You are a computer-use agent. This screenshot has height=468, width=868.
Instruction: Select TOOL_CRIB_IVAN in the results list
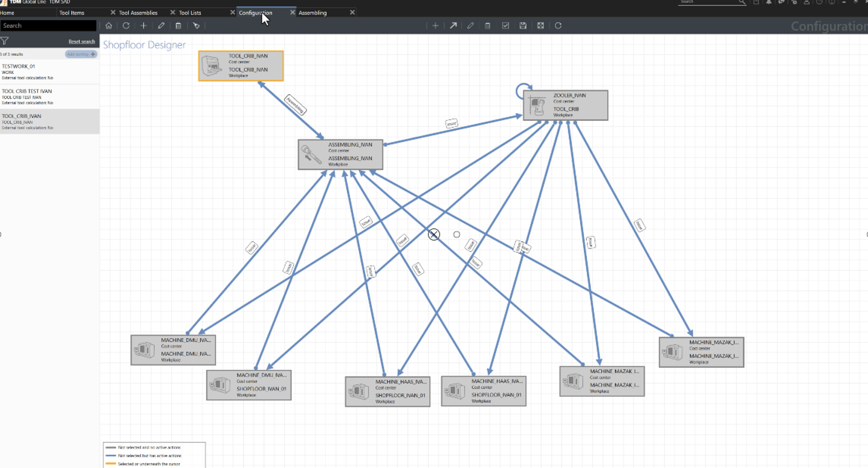click(x=50, y=122)
